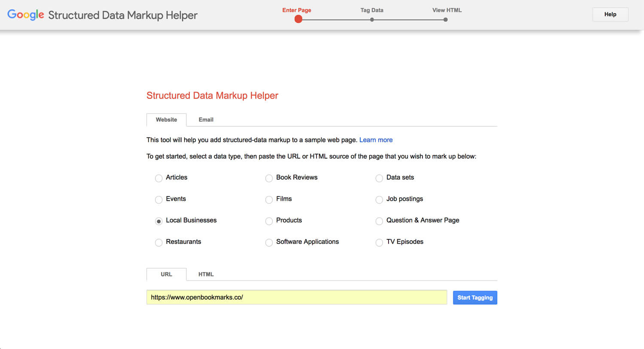Select the Articles radio button

coord(159,178)
